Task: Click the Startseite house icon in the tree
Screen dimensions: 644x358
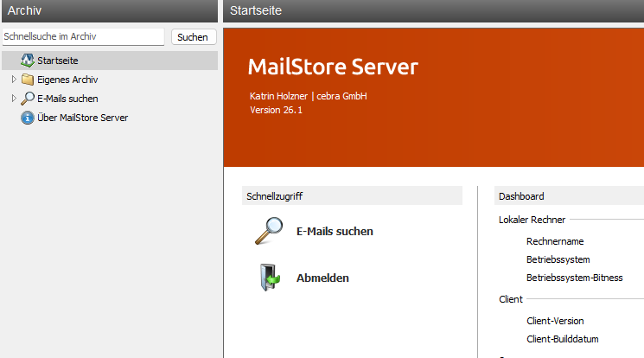Action: (27, 61)
